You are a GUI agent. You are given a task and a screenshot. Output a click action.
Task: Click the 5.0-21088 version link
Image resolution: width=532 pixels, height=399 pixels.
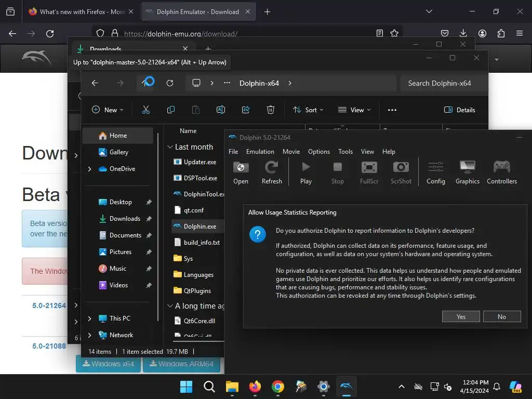(49, 346)
